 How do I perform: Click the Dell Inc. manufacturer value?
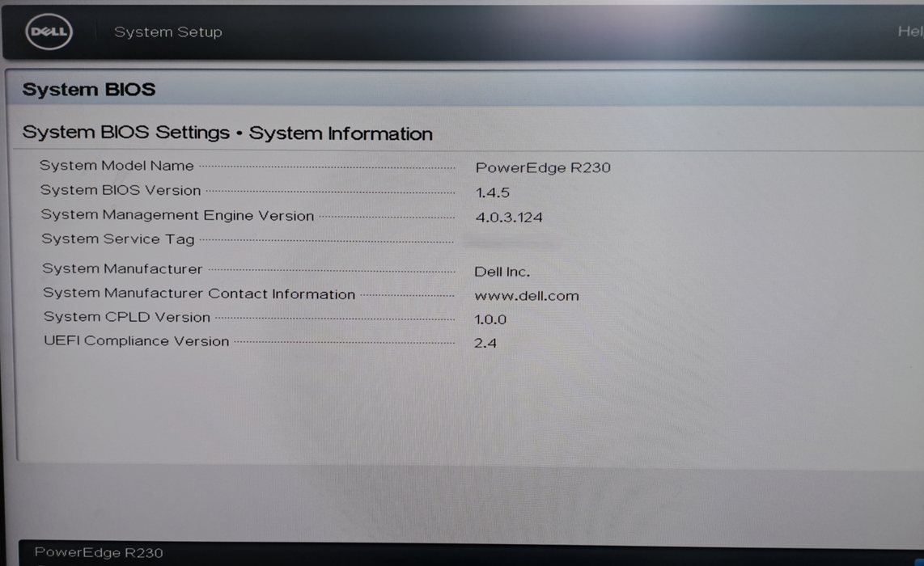click(502, 272)
